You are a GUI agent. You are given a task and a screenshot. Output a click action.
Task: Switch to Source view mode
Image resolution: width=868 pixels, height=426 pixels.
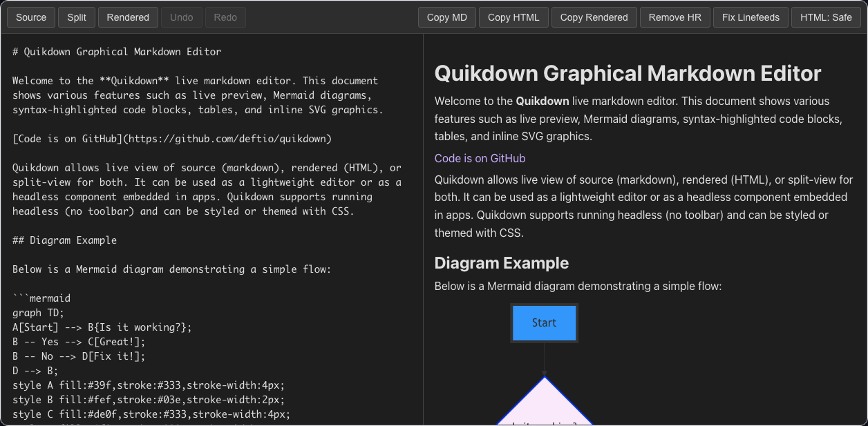[x=31, y=17]
